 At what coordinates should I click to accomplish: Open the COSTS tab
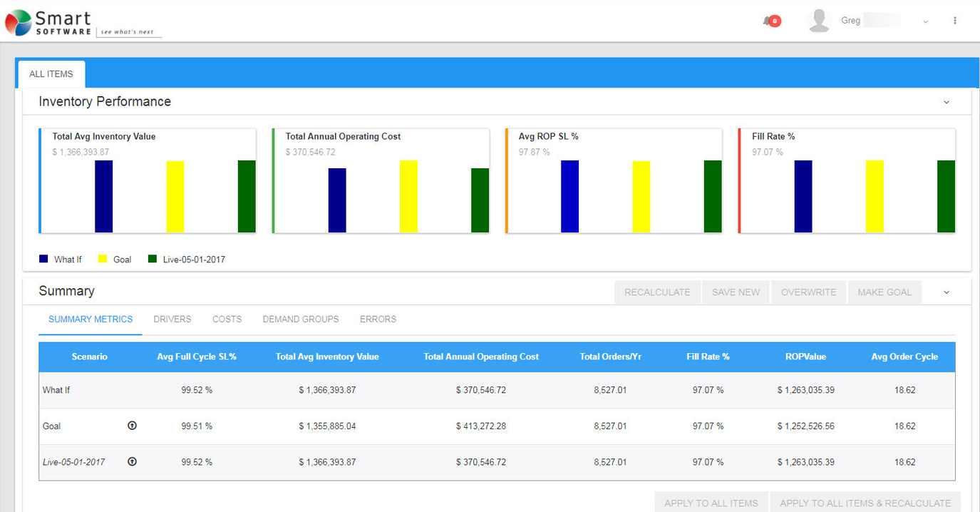point(227,319)
